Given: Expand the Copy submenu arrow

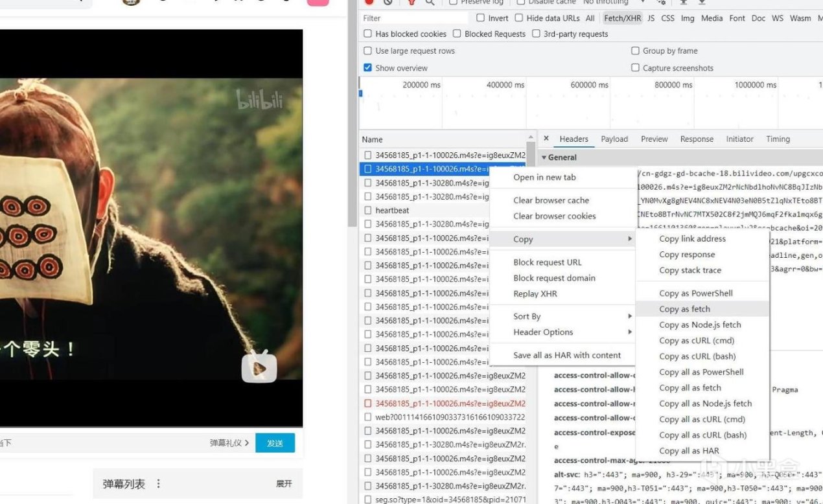Looking at the screenshot, I should tap(630, 239).
